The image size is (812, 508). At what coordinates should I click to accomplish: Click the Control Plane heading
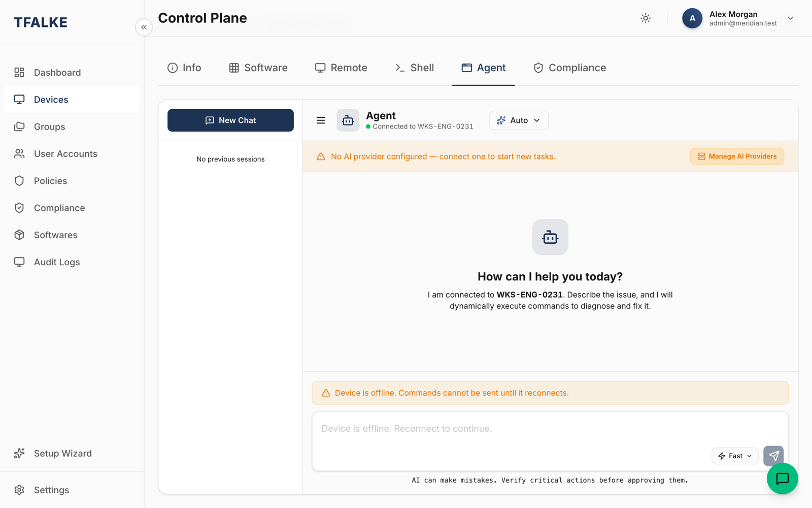(x=202, y=18)
